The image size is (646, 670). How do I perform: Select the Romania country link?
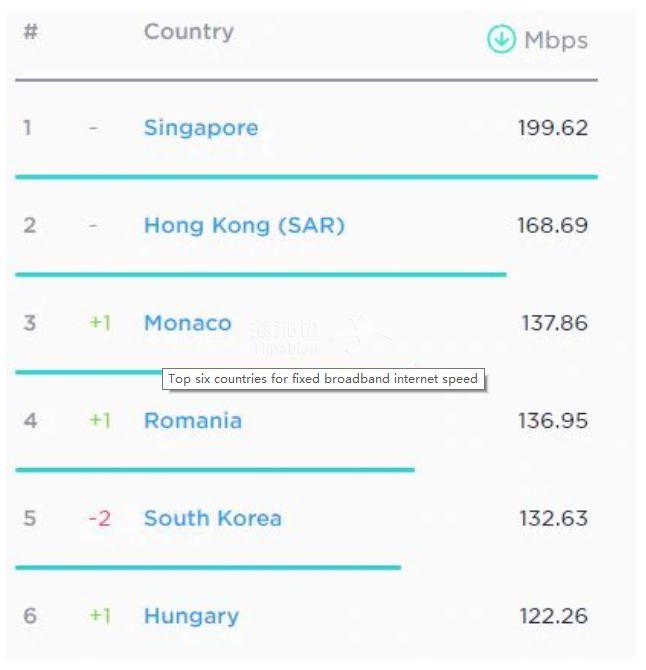[193, 421]
